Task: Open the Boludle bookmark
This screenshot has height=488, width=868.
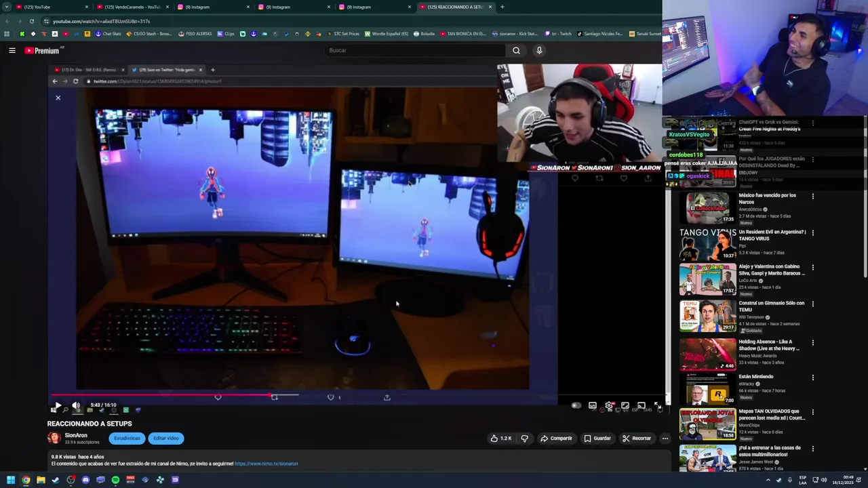Action: pyautogui.click(x=424, y=33)
